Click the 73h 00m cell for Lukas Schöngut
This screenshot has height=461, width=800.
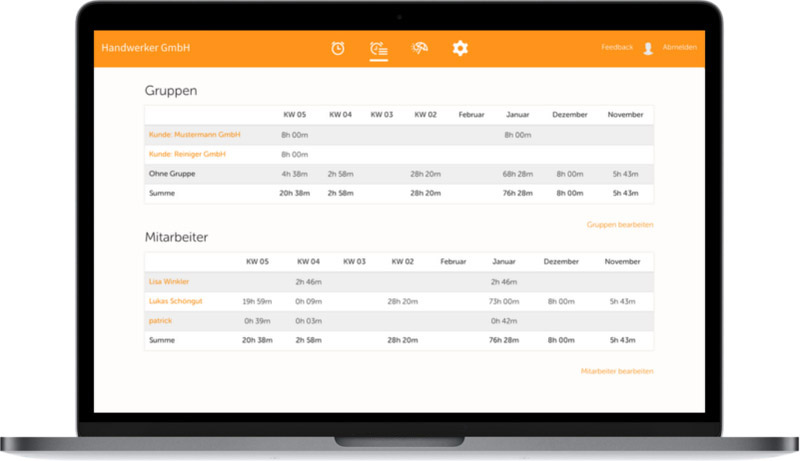504,301
